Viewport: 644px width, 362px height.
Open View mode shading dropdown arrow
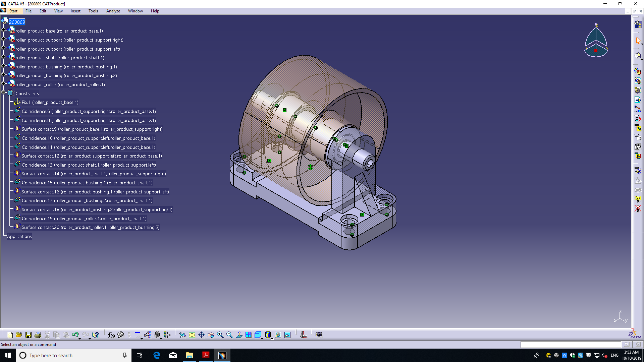[x=272, y=339]
